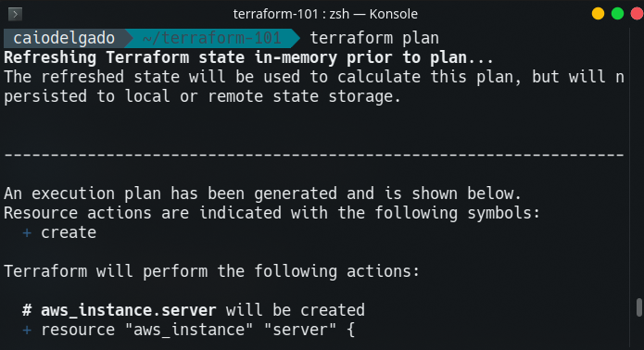The image size is (644, 350).
Task: Click the quoted "aws_instance" string in resource line
Action: click(x=190, y=330)
